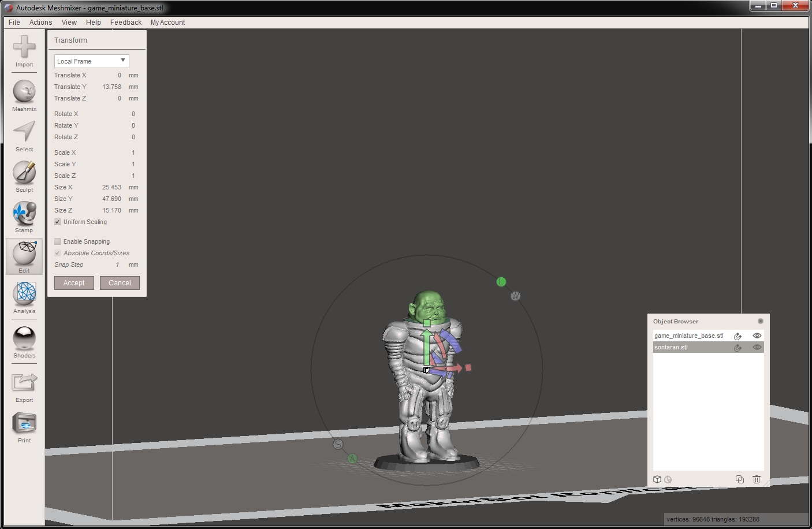Open the Actions menu
The width and height of the screenshot is (812, 529).
coord(40,22)
